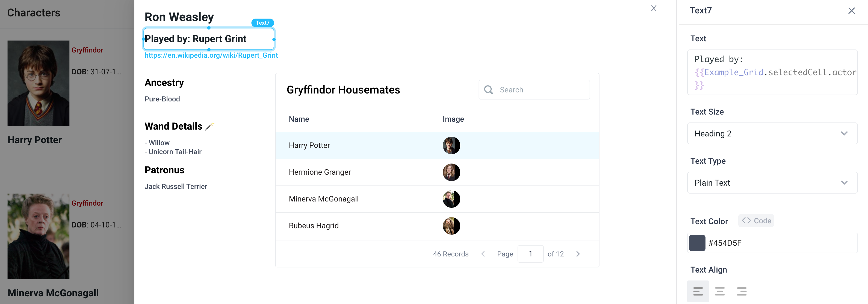Select the Text7 component label tag
Screen dimensions: 868x304
tap(262, 23)
